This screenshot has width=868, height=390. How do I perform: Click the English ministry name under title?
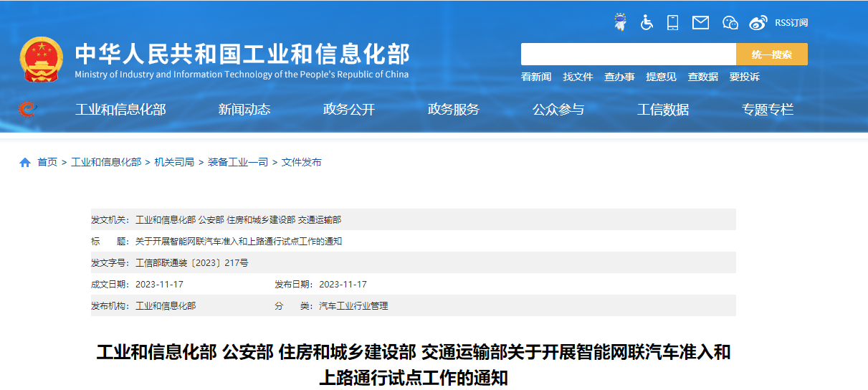pyautogui.click(x=242, y=75)
